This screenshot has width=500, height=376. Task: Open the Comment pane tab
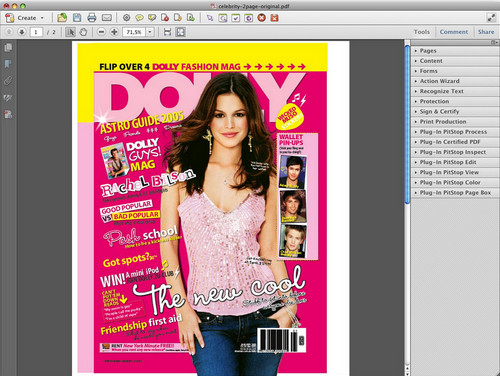pos(454,32)
